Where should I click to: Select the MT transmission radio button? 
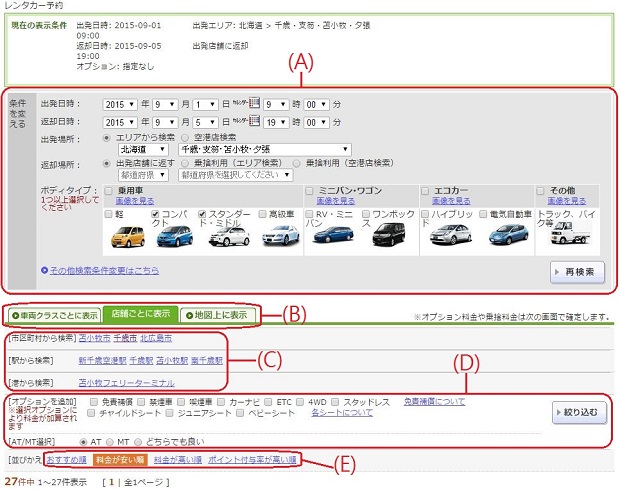click(110, 442)
